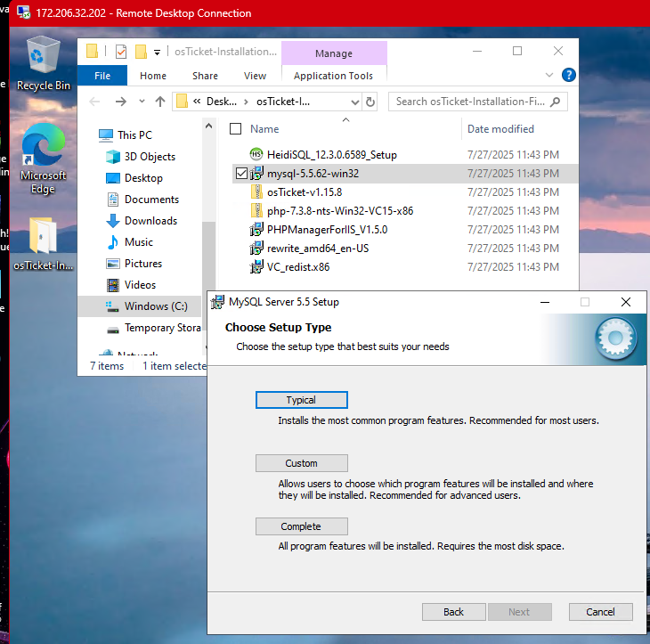Toggle select-all checkbox in Name header
Image resolution: width=650 pixels, height=644 pixels.
235,129
